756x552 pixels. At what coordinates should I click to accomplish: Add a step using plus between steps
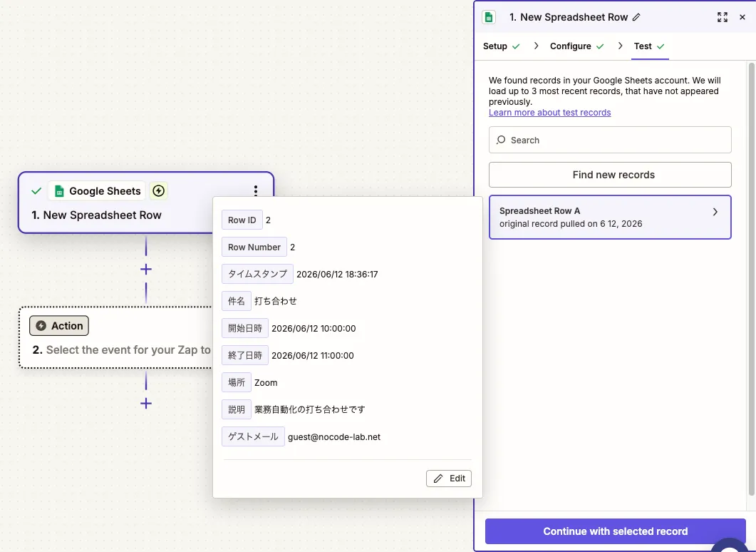coord(146,270)
